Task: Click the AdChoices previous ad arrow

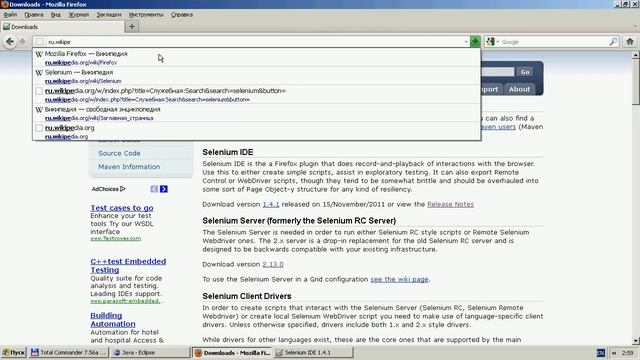Action: 154,189
